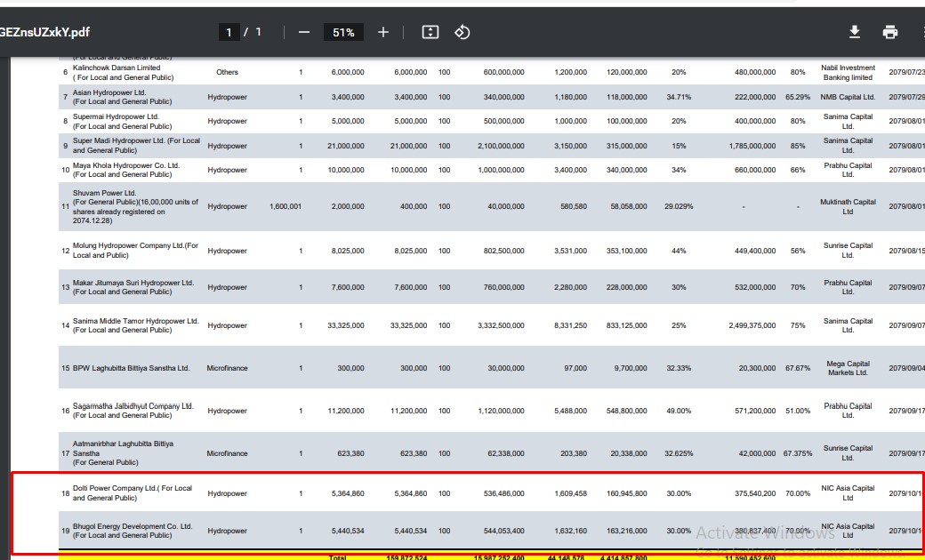
Task: Click the page number input field
Action: 229,32
